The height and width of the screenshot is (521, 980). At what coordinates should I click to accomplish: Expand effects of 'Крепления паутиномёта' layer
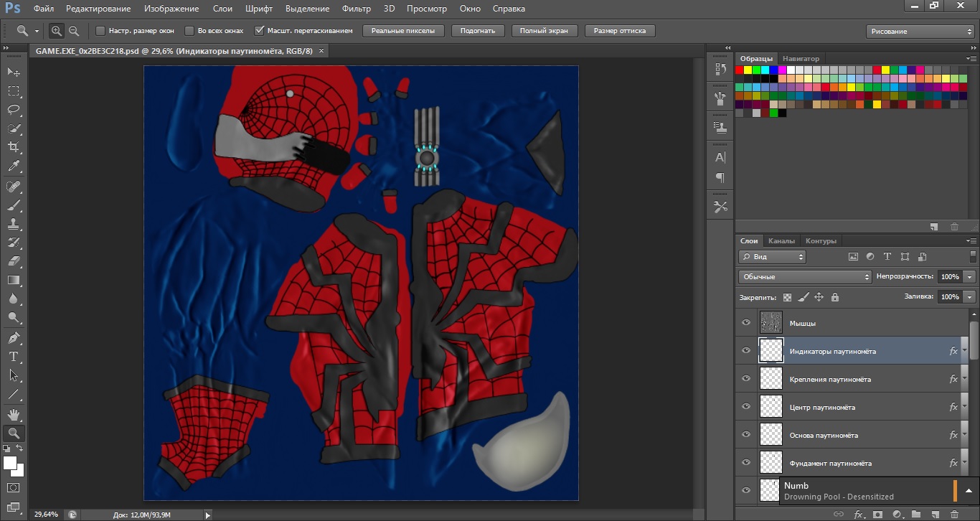(x=964, y=380)
